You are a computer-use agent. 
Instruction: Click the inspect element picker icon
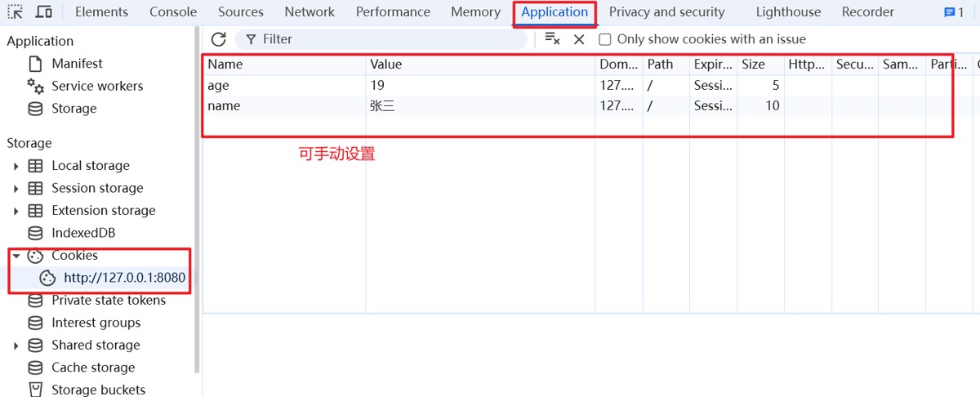(x=16, y=12)
